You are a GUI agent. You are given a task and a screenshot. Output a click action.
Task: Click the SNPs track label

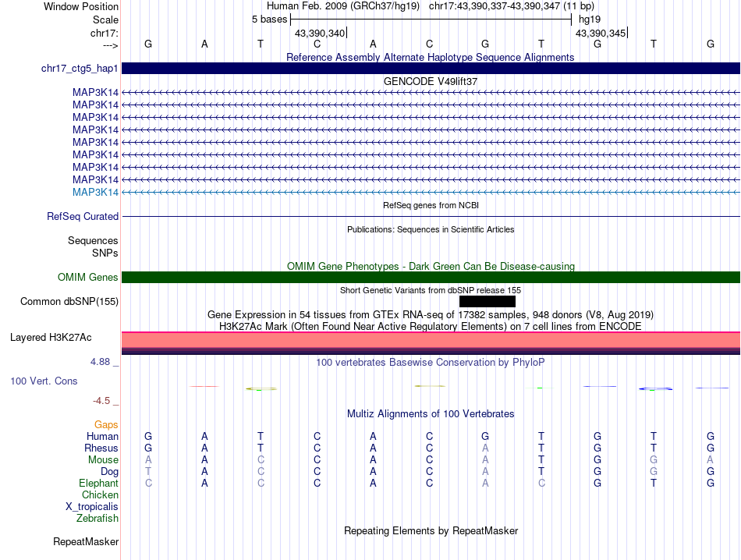[105, 253]
